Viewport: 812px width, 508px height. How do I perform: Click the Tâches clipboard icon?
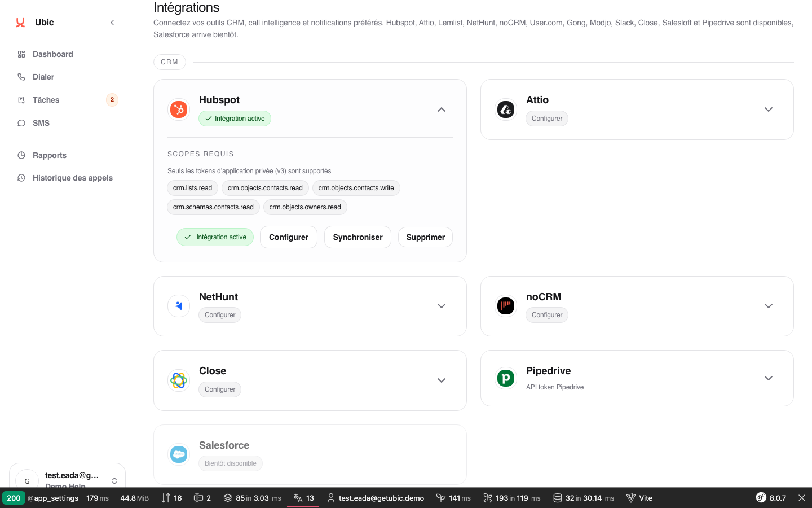click(x=21, y=100)
